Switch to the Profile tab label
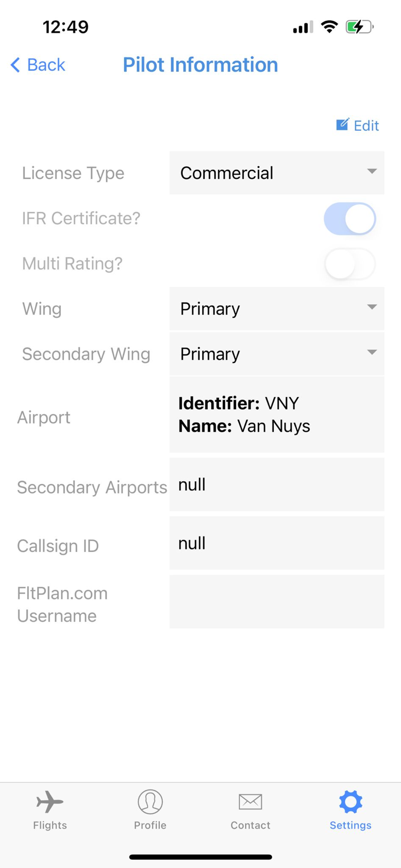 [150, 825]
